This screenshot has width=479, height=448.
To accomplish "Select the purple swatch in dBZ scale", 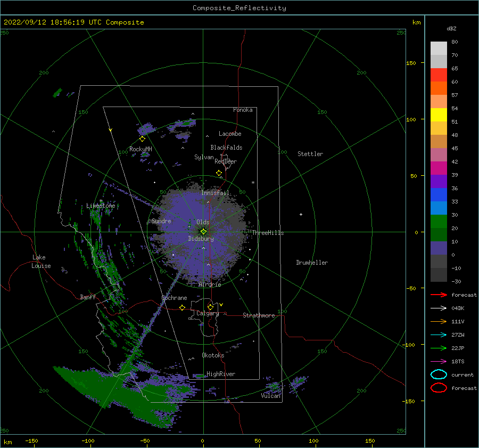I will click(439, 181).
